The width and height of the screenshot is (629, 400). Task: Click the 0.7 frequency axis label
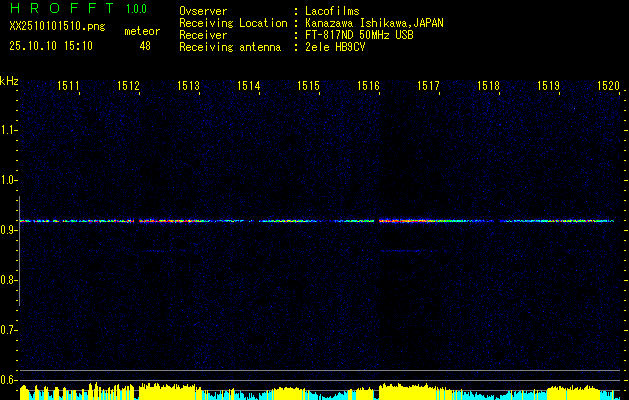click(9, 330)
